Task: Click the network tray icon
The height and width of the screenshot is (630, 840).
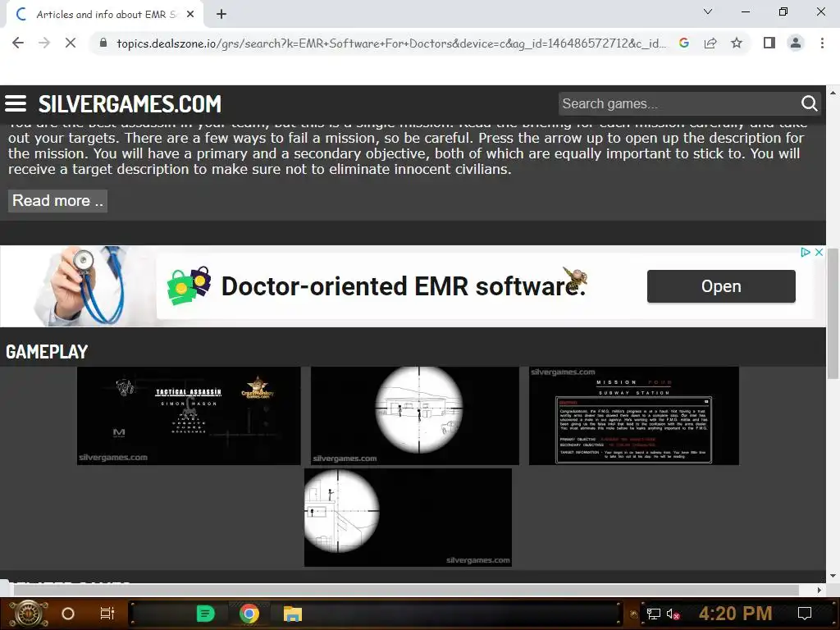Action: click(x=654, y=614)
